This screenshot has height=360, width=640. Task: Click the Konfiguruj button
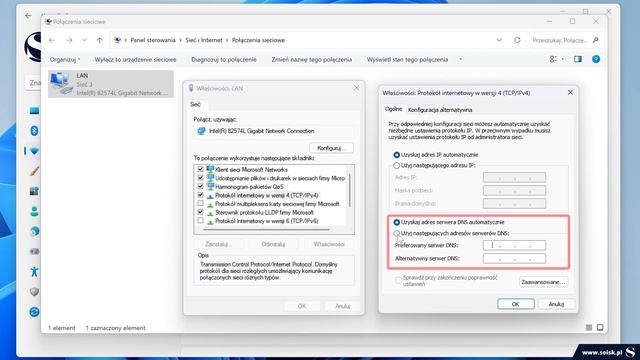point(331,148)
